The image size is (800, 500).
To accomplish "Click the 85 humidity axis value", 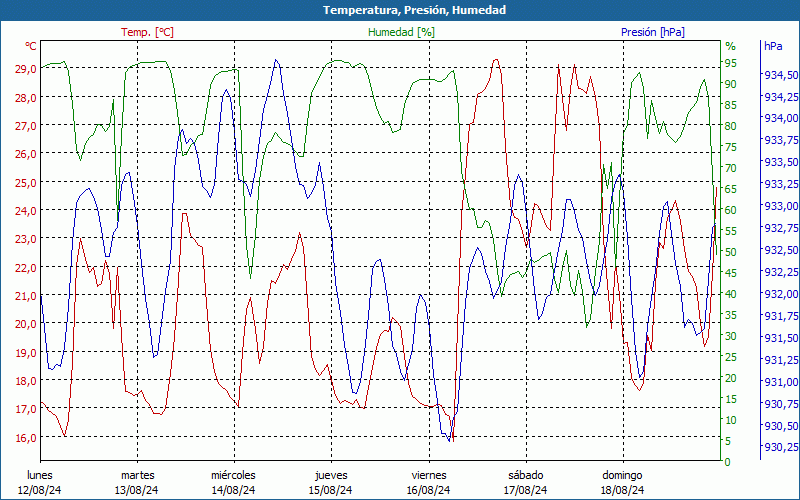I will [731, 105].
